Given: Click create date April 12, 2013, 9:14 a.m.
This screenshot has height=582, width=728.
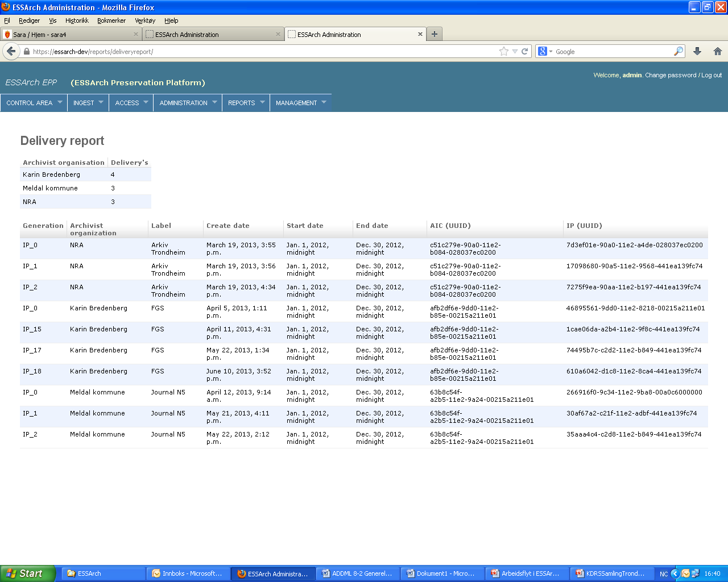Looking at the screenshot, I should click(x=239, y=396).
